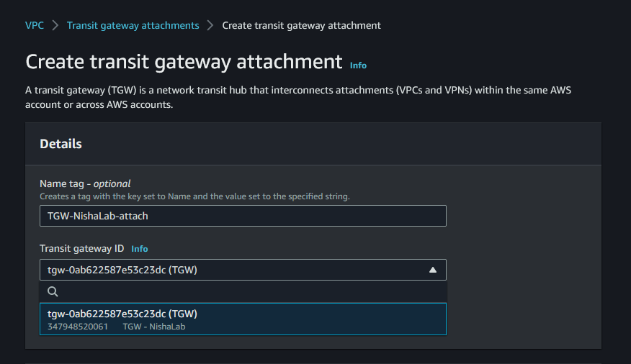Click chevron after Transit gateway attachments breadcrumb

pos(210,26)
